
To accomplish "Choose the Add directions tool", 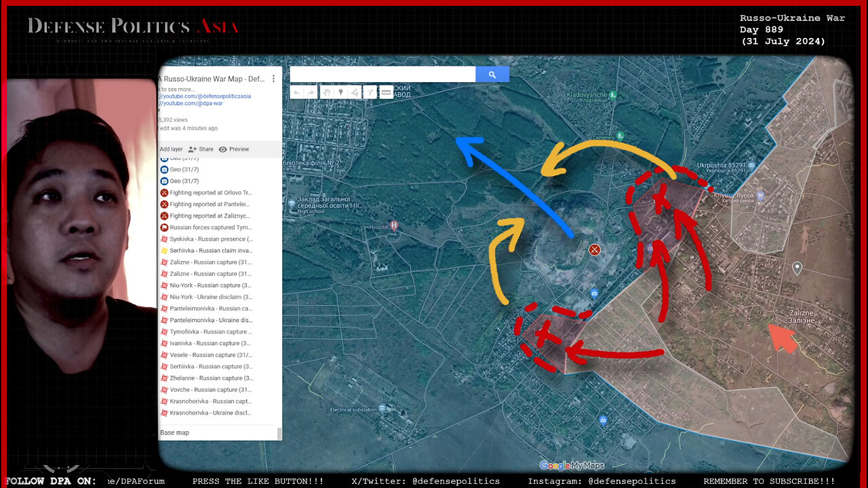I will 371,92.
